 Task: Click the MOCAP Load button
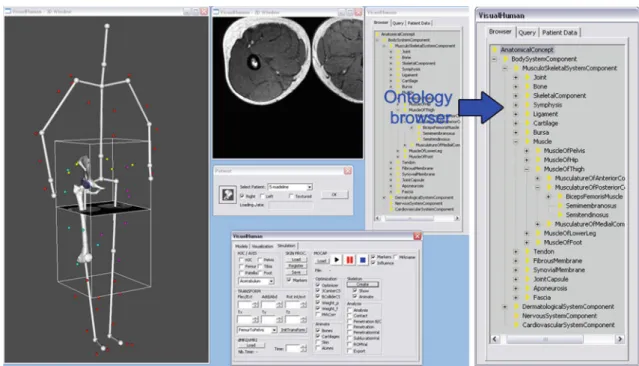click(x=322, y=261)
